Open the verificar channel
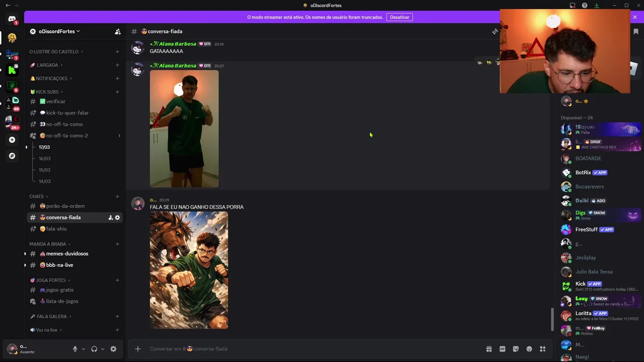This screenshot has width=644, height=362. 74,102
